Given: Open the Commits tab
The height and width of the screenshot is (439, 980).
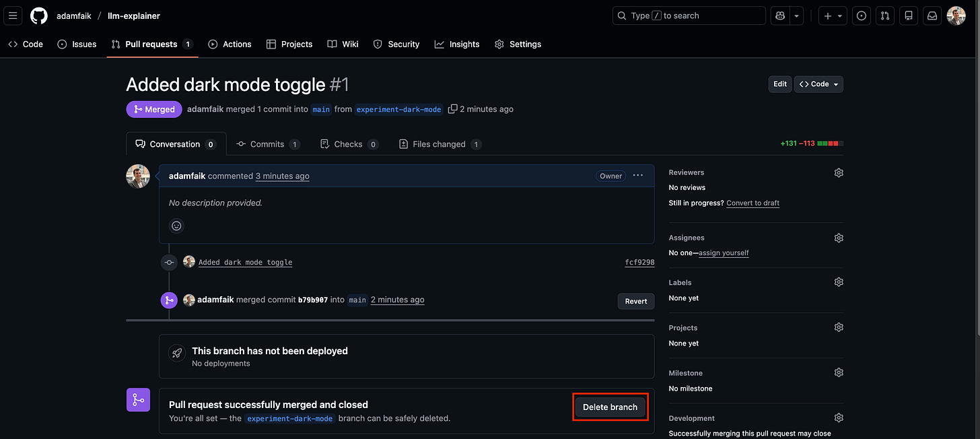Looking at the screenshot, I should pyautogui.click(x=268, y=143).
